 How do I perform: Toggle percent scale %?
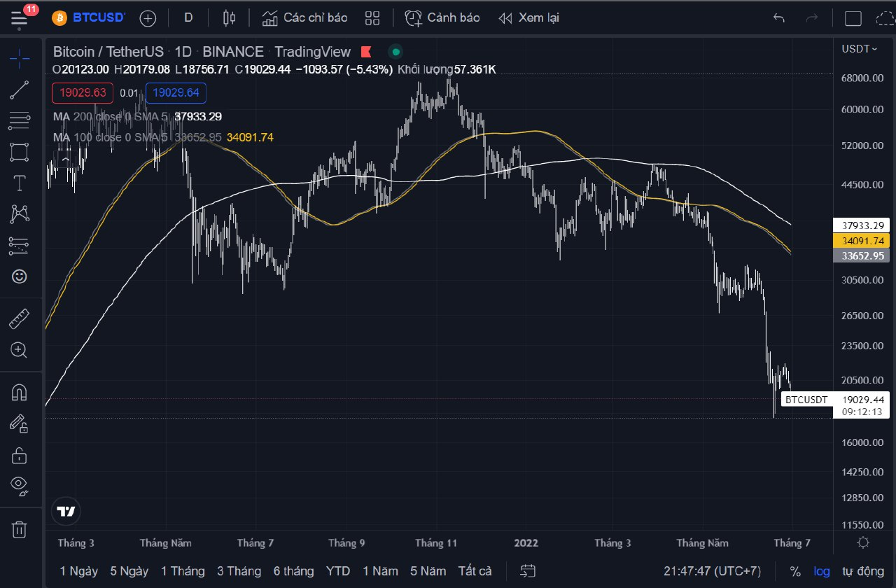click(x=795, y=571)
